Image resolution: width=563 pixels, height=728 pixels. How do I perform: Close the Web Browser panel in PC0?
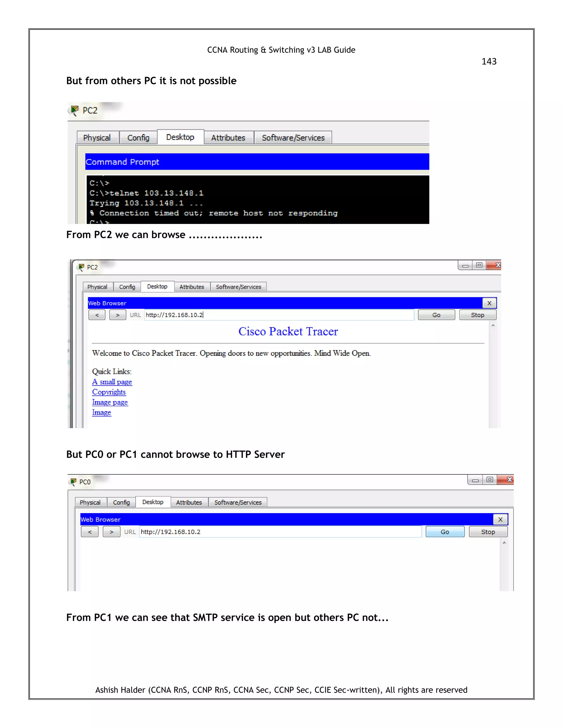(x=500, y=519)
